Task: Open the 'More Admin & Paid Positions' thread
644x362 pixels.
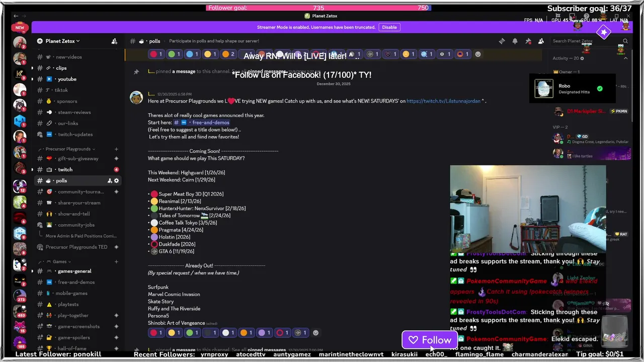Action: [80, 236]
